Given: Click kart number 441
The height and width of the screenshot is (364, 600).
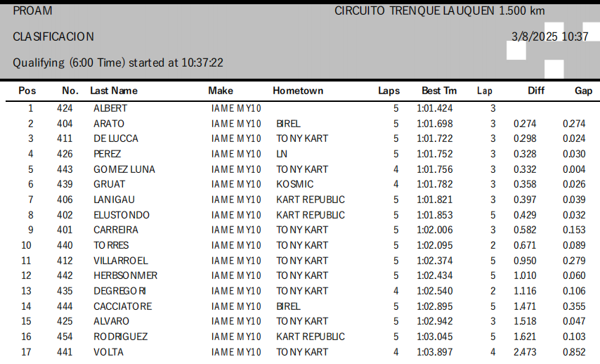Looking at the screenshot, I should tap(65, 352).
